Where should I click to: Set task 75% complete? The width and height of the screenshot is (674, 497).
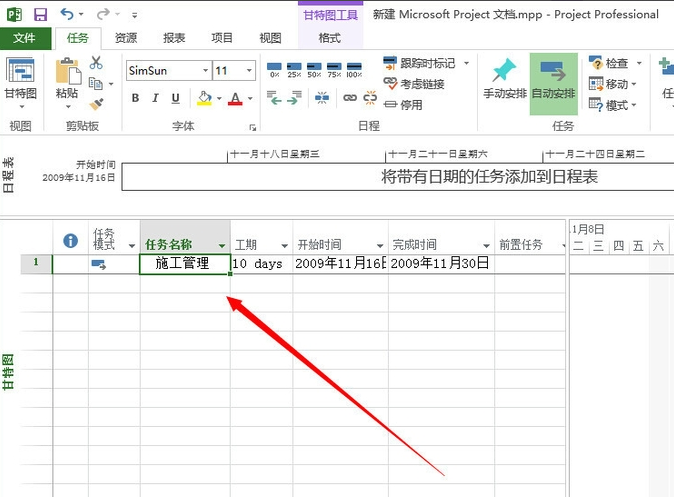pyautogui.click(x=334, y=70)
